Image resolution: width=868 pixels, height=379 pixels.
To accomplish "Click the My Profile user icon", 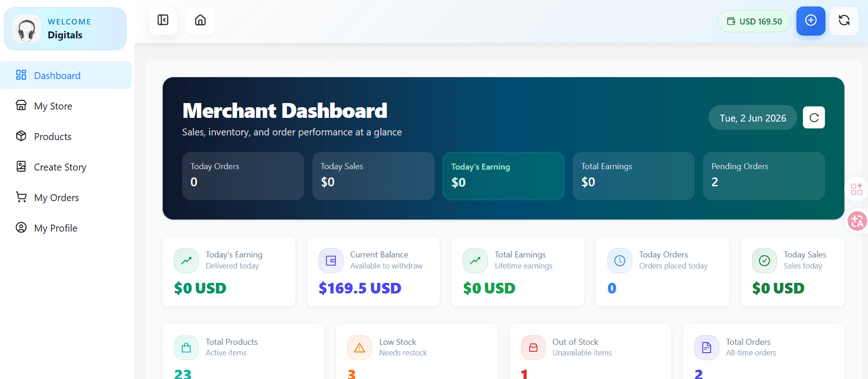I will (21, 227).
